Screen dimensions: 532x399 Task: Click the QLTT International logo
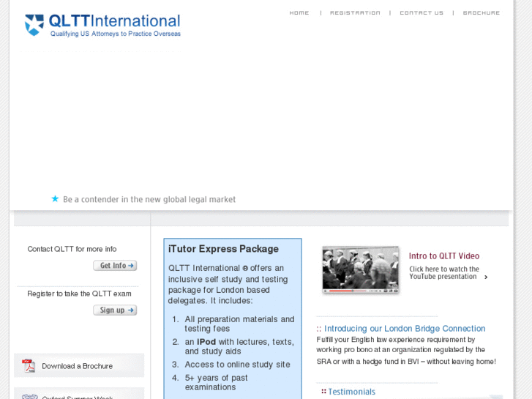coord(102,25)
